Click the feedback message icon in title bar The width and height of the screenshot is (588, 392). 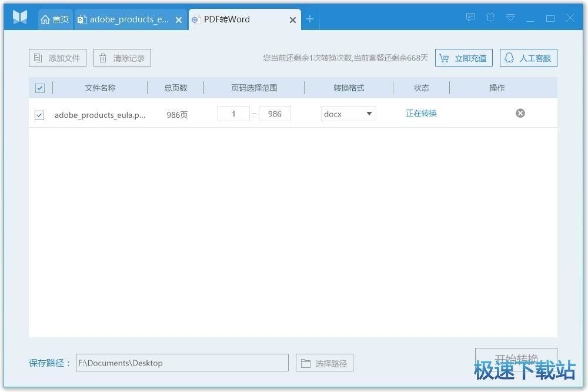coord(470,17)
